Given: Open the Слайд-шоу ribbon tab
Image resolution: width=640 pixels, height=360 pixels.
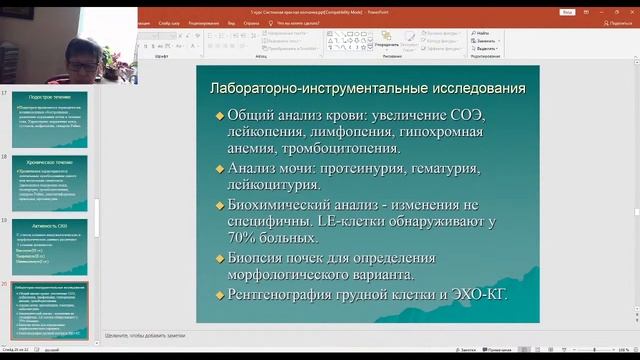Looking at the screenshot, I should click(x=169, y=23).
